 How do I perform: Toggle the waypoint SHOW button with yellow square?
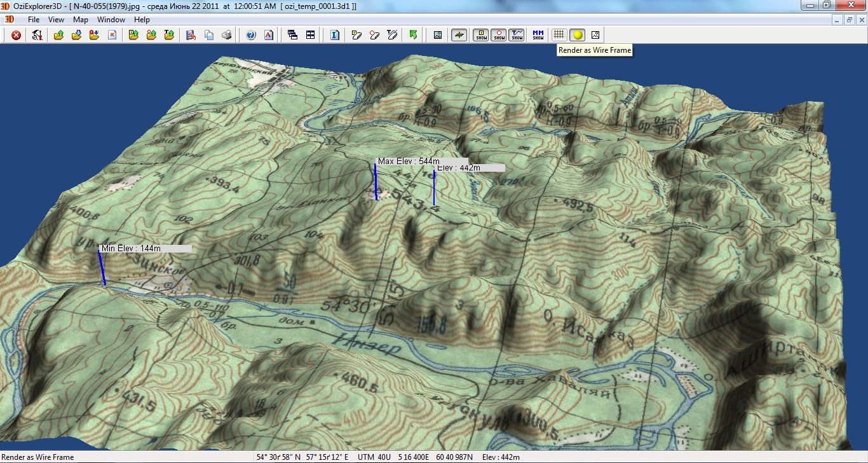[x=482, y=35]
